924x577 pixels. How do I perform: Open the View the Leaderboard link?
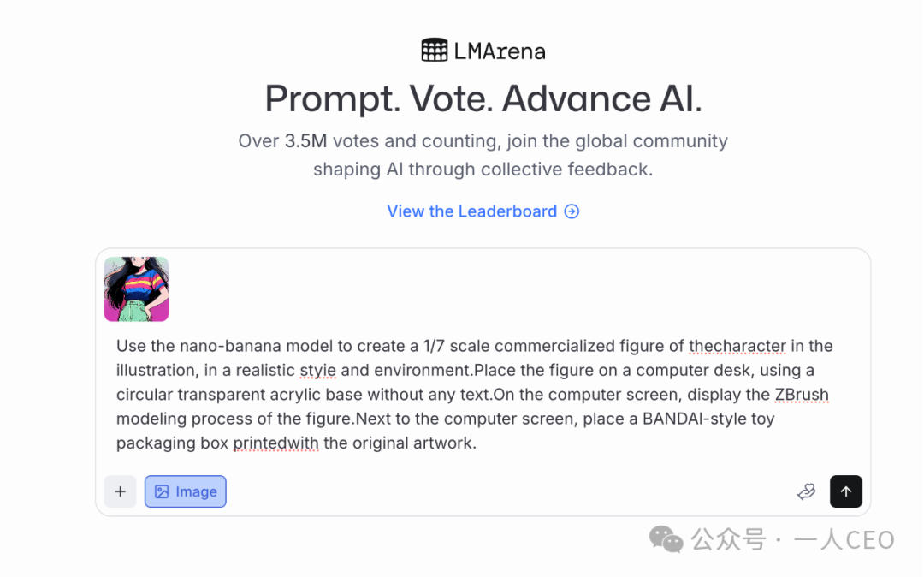tap(483, 211)
